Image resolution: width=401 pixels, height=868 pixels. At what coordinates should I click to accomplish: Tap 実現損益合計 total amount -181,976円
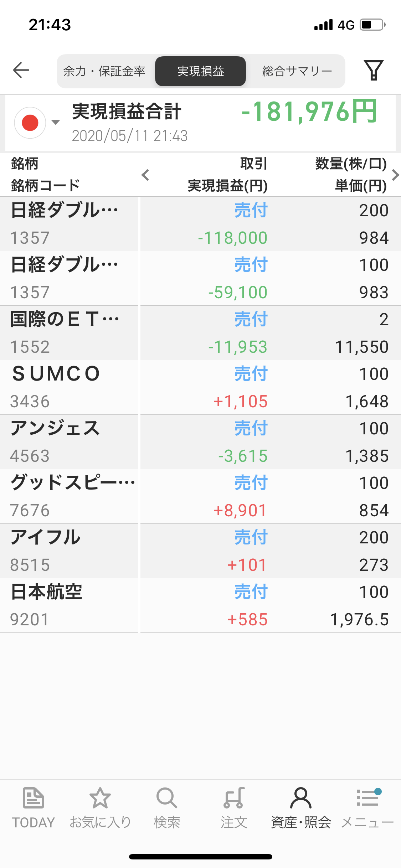click(x=309, y=112)
